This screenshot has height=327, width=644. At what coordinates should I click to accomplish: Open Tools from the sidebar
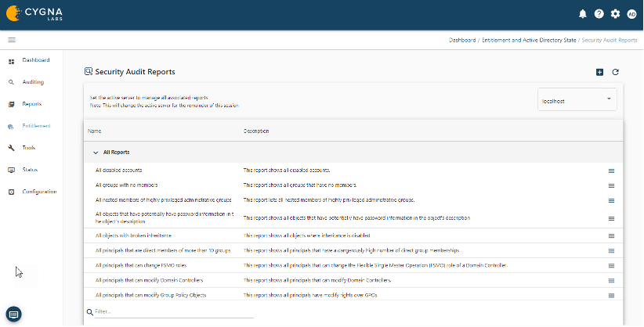(29, 148)
